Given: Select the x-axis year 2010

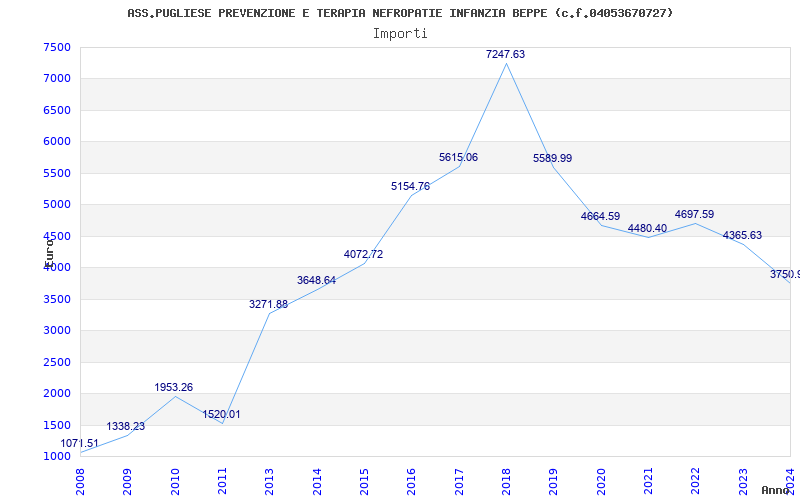Looking at the screenshot, I should [175, 482].
